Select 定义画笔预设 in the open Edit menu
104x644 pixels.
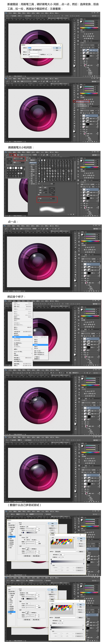[x=23, y=343]
